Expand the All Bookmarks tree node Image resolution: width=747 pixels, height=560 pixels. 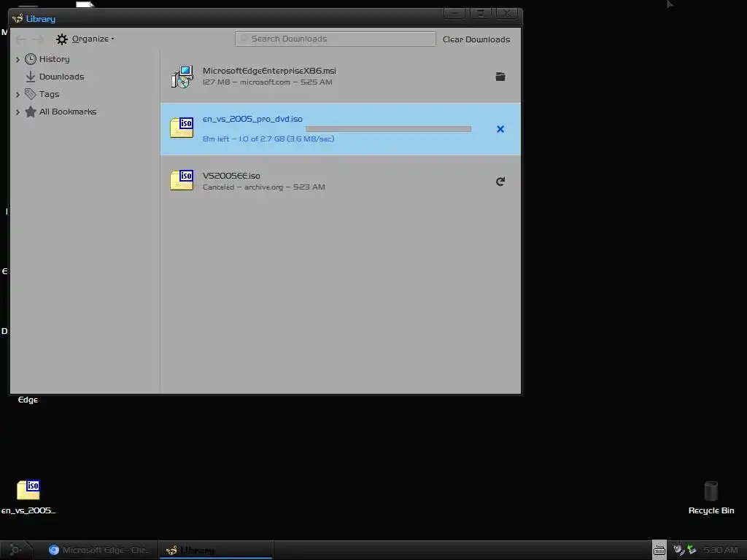[x=18, y=112]
